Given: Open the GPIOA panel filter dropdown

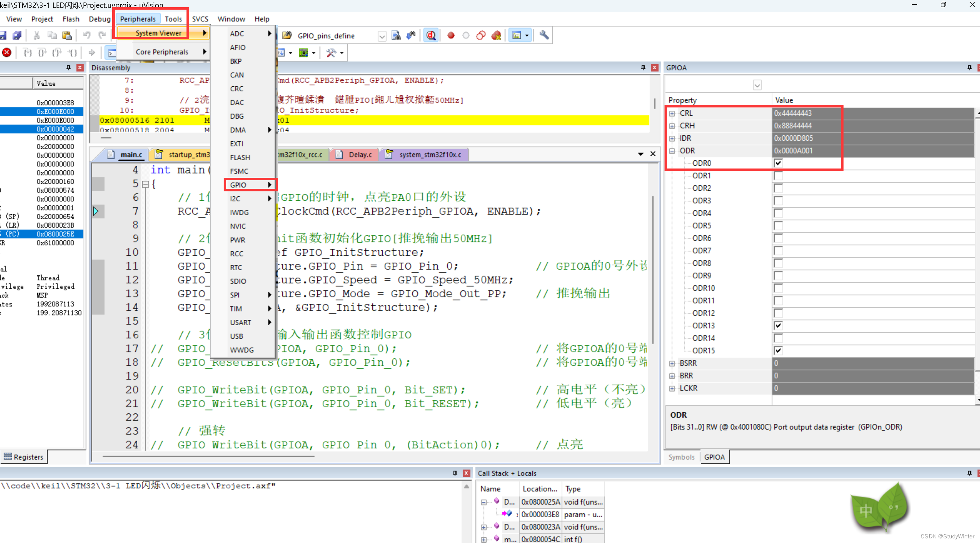Looking at the screenshot, I should 757,85.
